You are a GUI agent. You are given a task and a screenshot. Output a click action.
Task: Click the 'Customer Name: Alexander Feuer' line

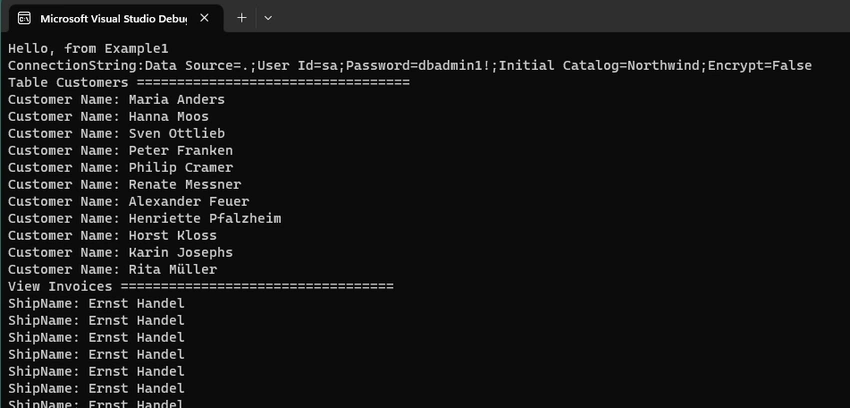(128, 202)
